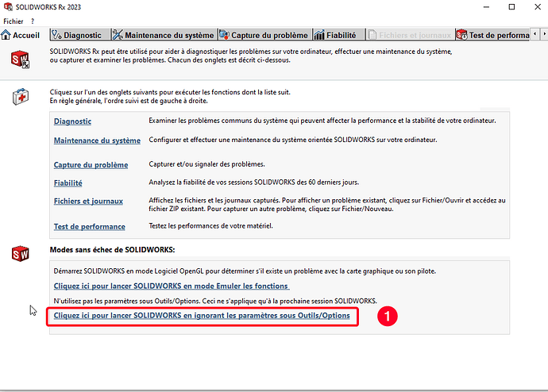Launch SOLIDWORKS in Emuler les fonctions mode
Viewport: 548px width, 392px height.
click(171, 286)
